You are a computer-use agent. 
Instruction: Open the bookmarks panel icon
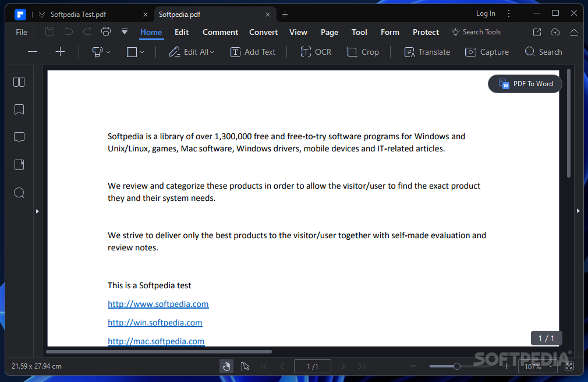coord(19,109)
